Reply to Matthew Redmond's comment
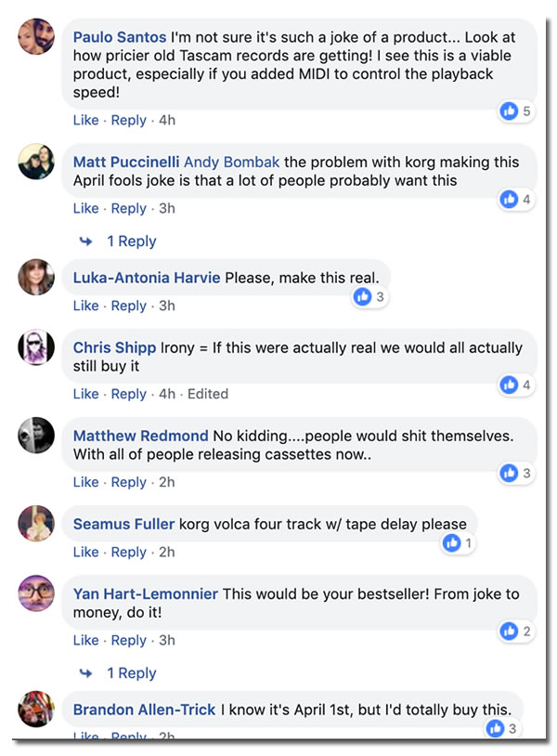This screenshot has width=557, height=756. (128, 482)
